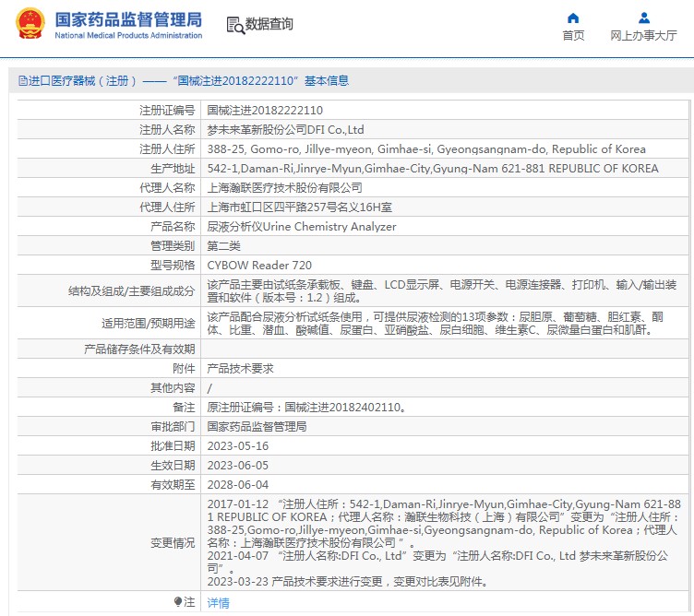The image size is (694, 616).
Task: Open the 首页 navigation label
Action: coord(573,36)
